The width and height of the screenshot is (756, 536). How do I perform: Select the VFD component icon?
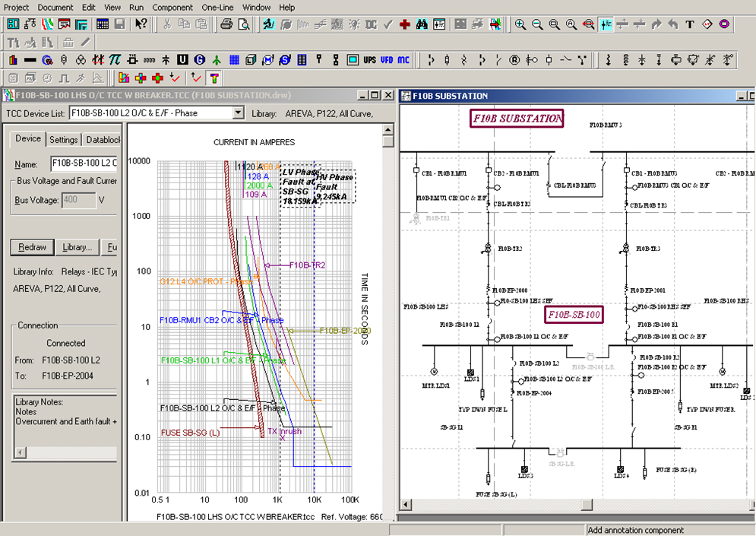(x=387, y=59)
